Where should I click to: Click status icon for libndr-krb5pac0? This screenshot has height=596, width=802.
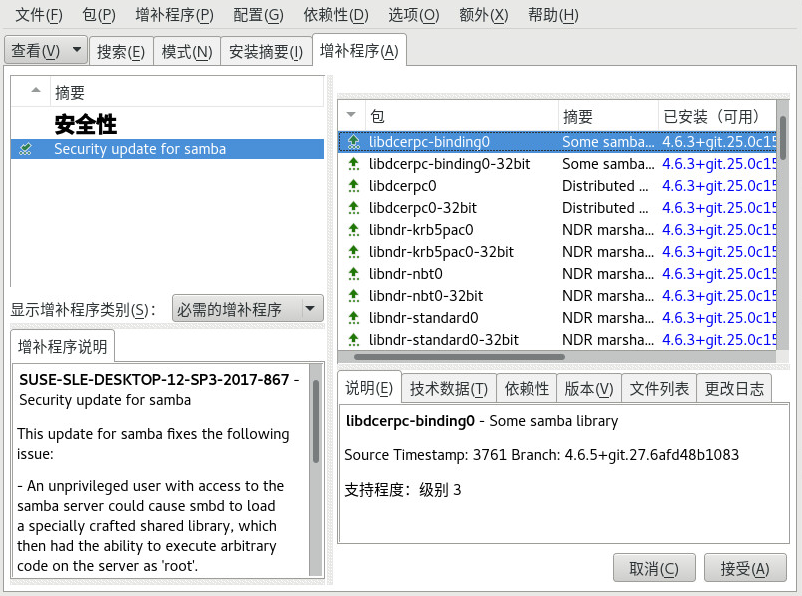click(x=352, y=230)
